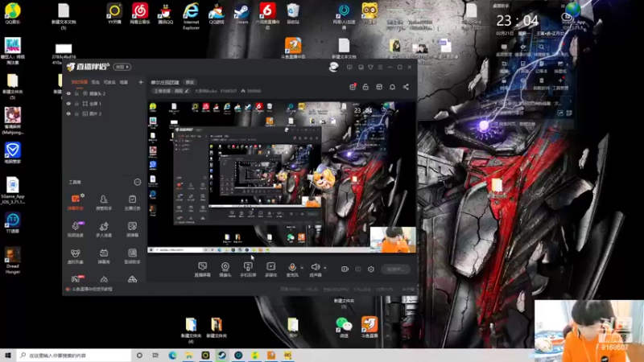Add 直播屏幕 screen capture source
644x362 pixels.
point(203,269)
